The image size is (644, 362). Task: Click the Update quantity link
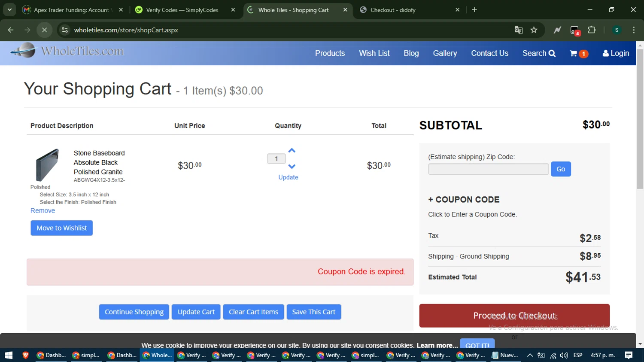(x=288, y=177)
